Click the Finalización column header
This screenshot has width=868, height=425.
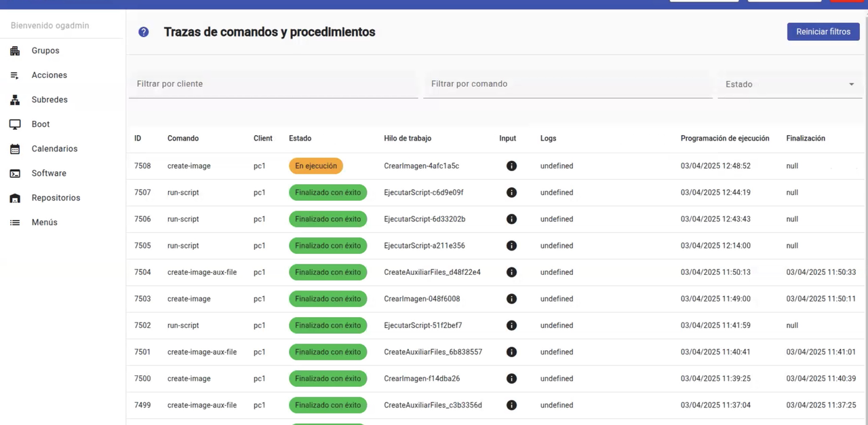pos(806,138)
